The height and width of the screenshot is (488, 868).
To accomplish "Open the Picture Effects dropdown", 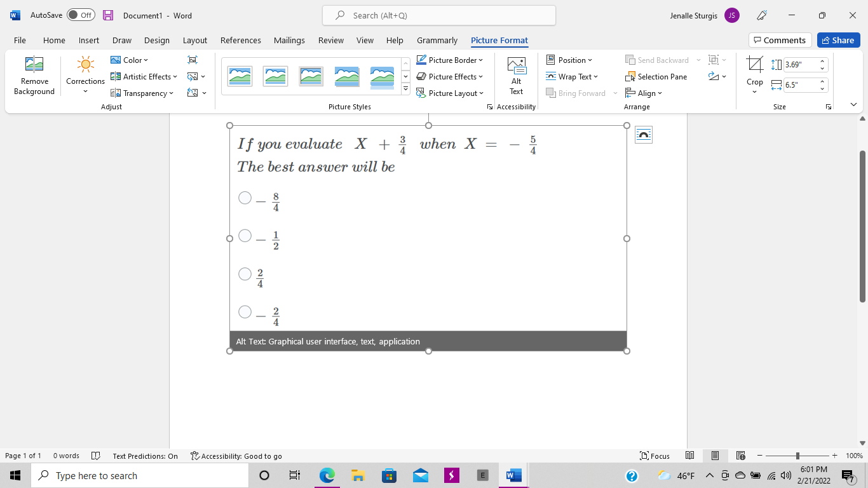I will pyautogui.click(x=451, y=76).
